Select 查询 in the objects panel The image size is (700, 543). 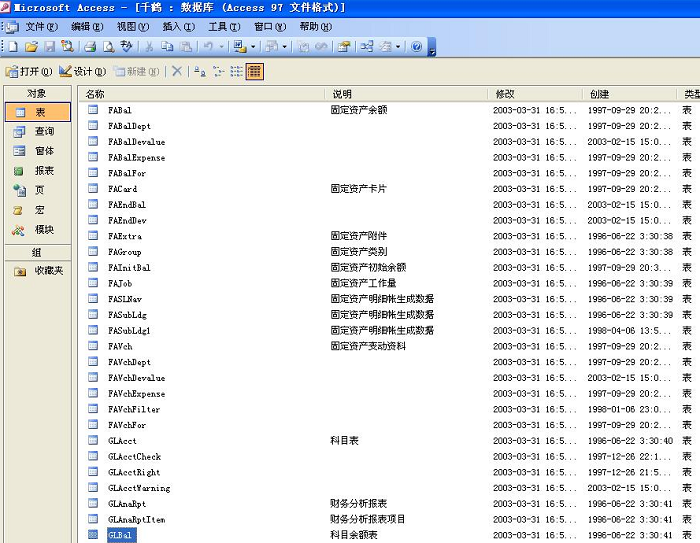click(x=38, y=131)
